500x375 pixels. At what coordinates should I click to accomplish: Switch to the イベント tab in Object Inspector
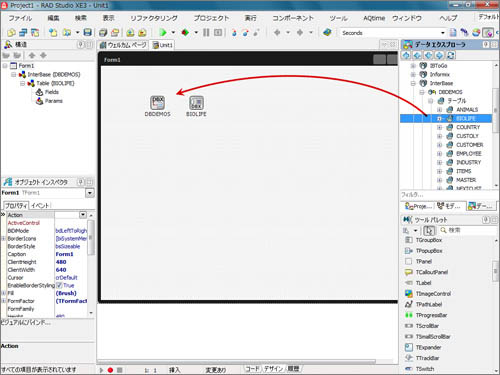(40, 205)
